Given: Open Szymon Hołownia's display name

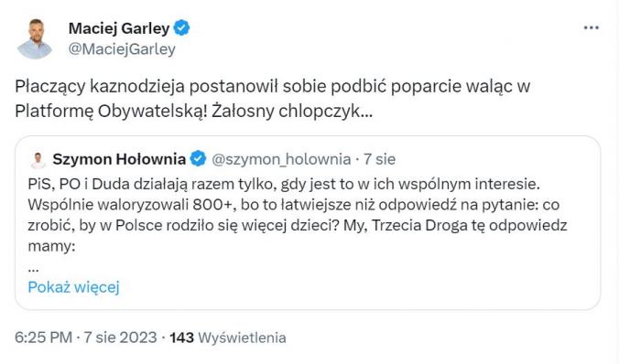Looking at the screenshot, I should point(119,159).
